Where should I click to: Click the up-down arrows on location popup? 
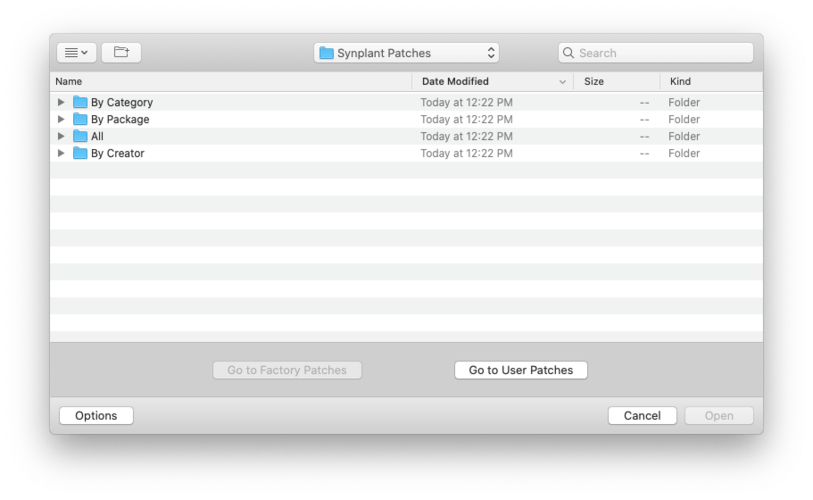(490, 53)
